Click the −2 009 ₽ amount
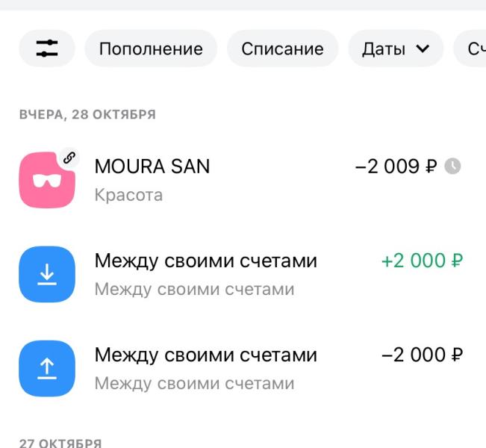 396,166
